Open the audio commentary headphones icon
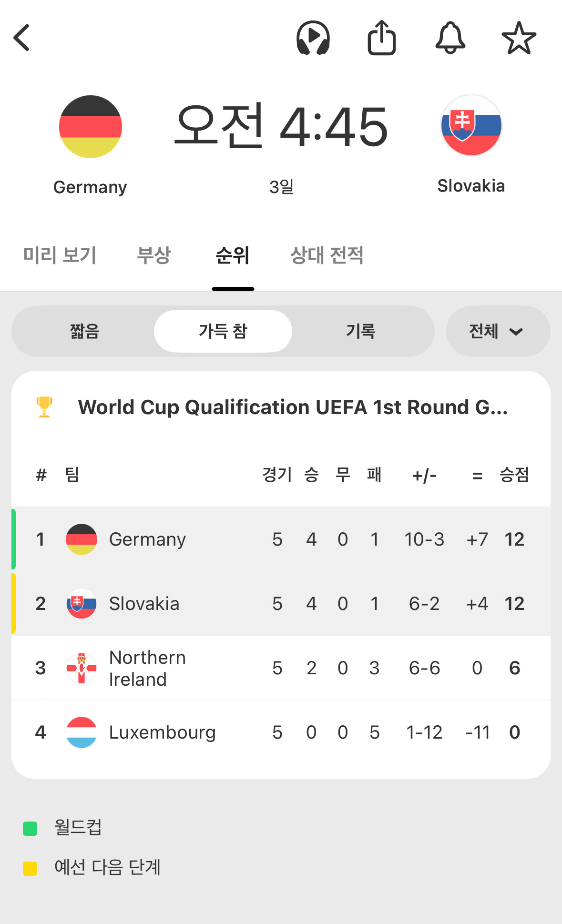 pos(313,38)
